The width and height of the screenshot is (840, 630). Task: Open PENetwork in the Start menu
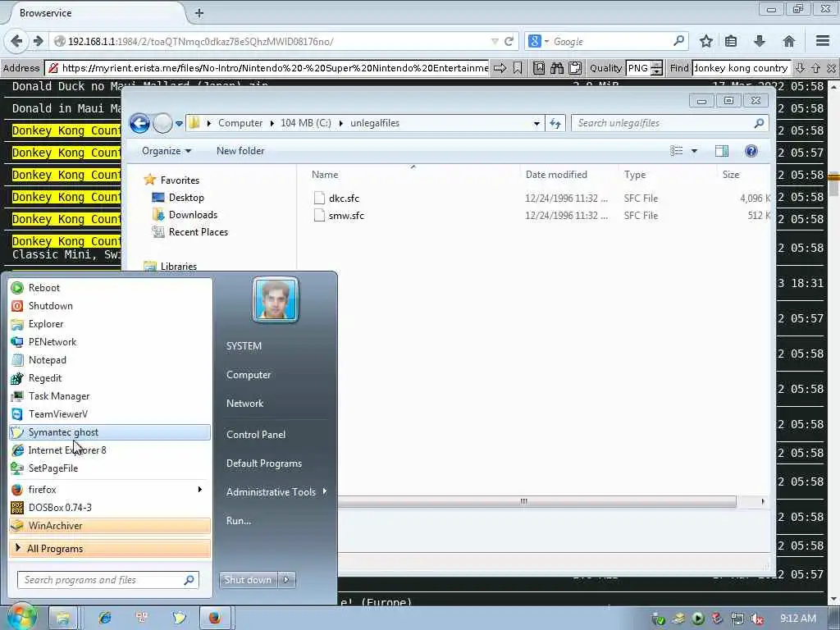[x=110, y=342]
